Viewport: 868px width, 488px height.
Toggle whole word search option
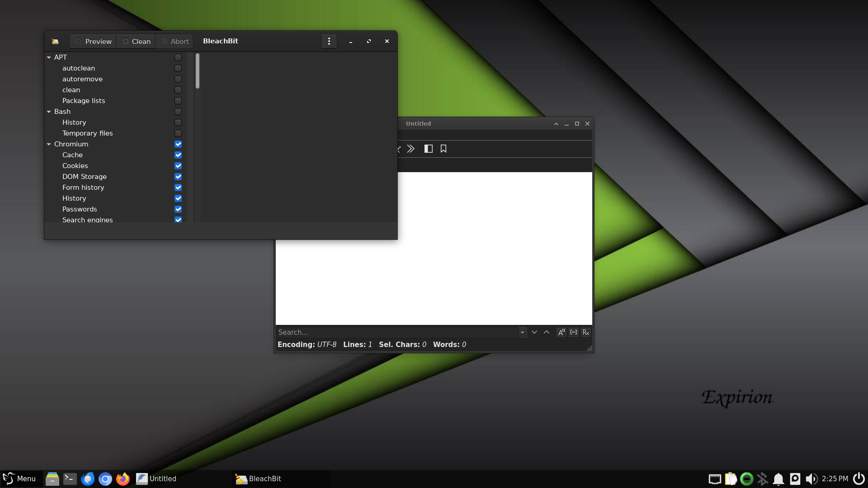(x=574, y=332)
